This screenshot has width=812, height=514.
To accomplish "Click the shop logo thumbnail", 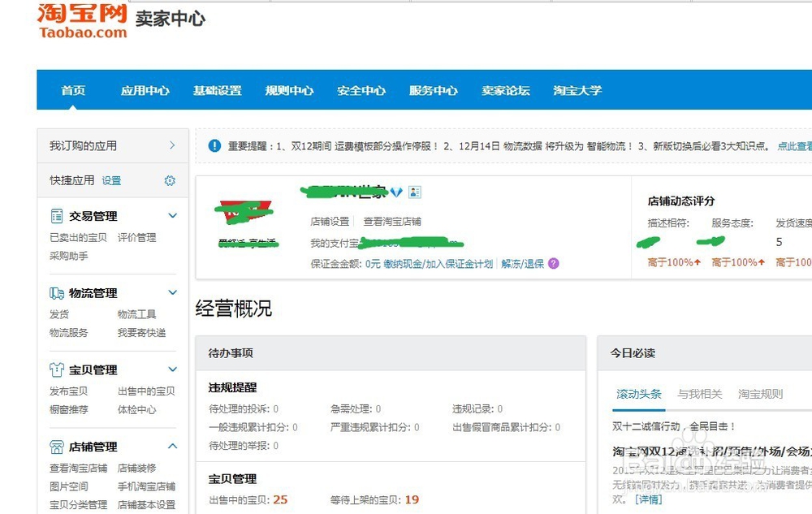I will (x=244, y=212).
